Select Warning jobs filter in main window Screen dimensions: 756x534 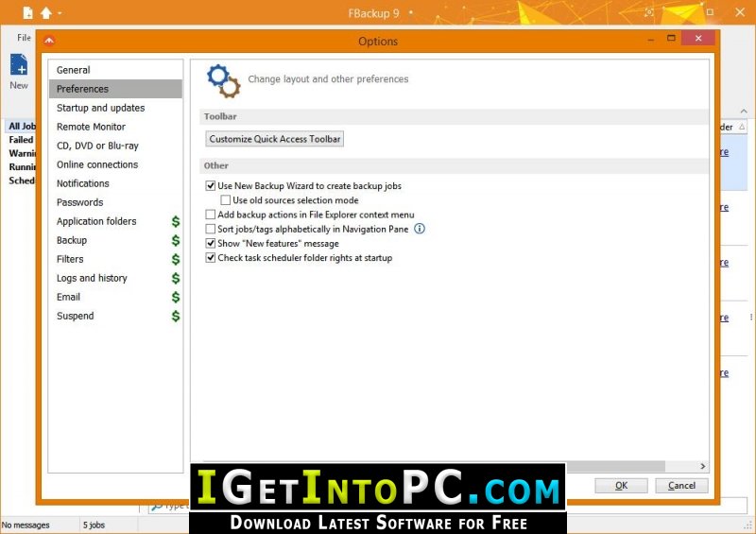22,153
